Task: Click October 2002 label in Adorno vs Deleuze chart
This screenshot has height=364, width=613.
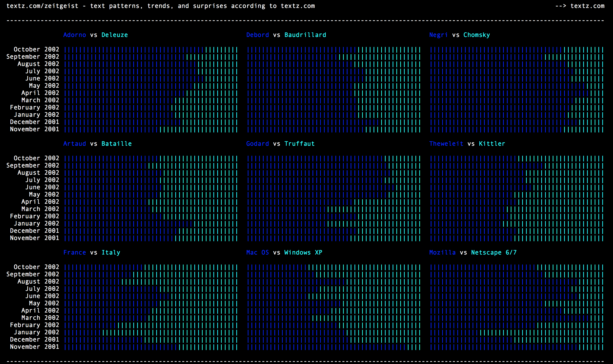Action: coord(36,49)
